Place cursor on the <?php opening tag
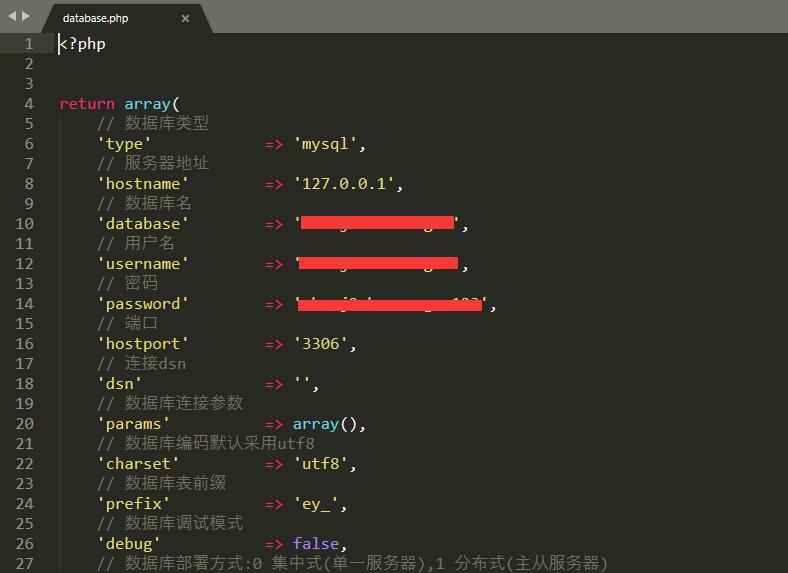This screenshot has width=788, height=573. [x=83, y=44]
